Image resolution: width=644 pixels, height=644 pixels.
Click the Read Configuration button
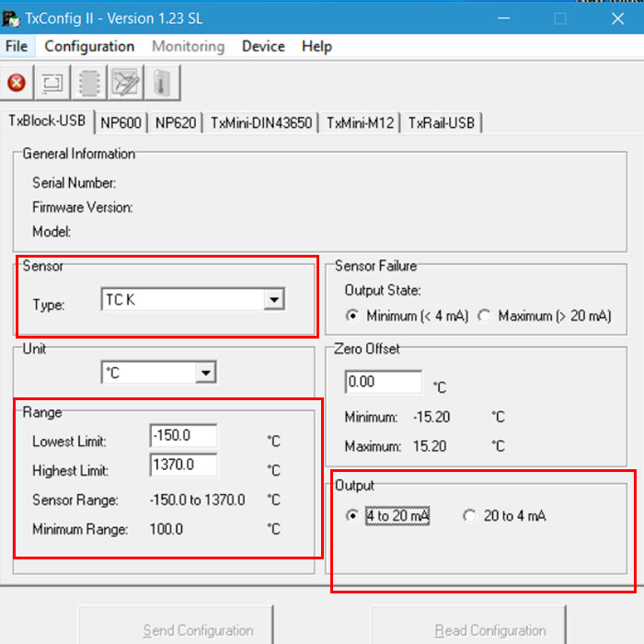coord(468,625)
